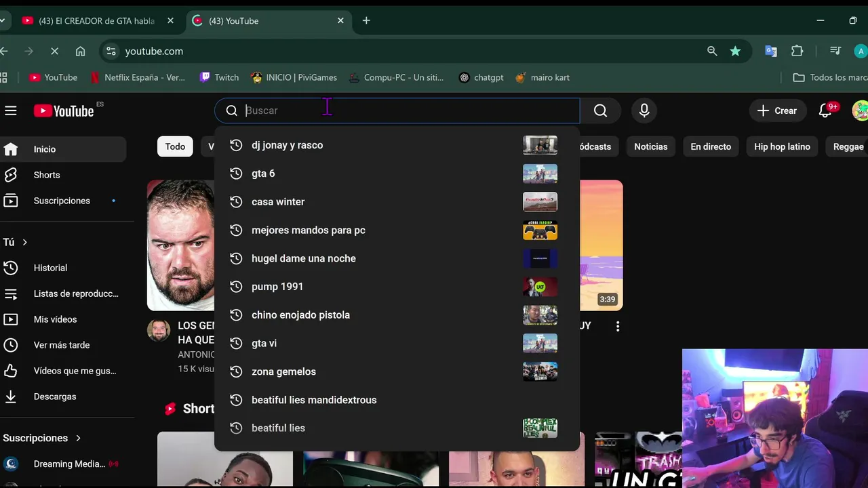Open the YouTube account avatar menu
The width and height of the screenshot is (868, 488).
pos(860,110)
